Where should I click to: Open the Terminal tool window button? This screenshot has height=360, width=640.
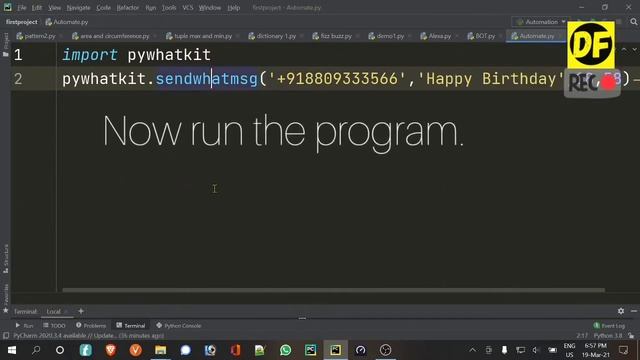[131, 325]
